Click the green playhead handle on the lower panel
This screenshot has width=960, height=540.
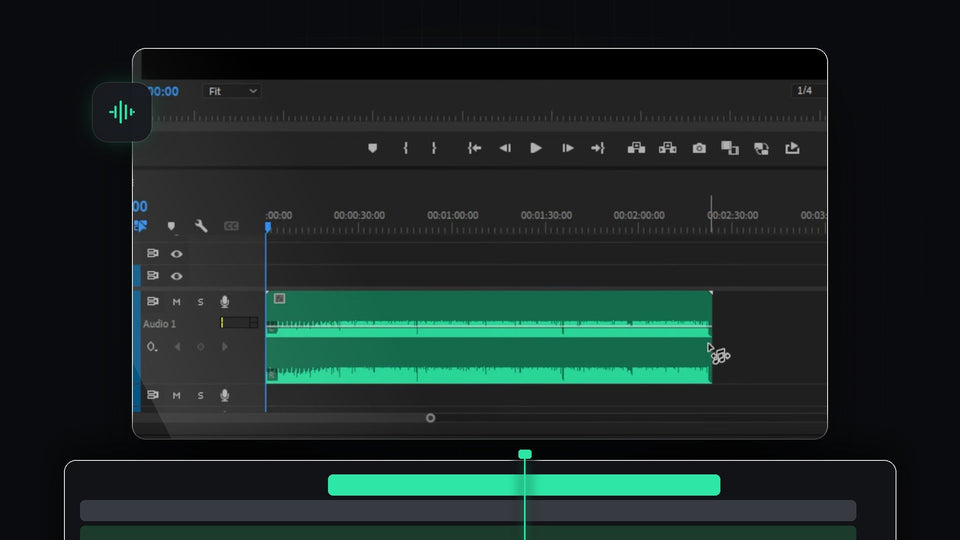coord(525,454)
